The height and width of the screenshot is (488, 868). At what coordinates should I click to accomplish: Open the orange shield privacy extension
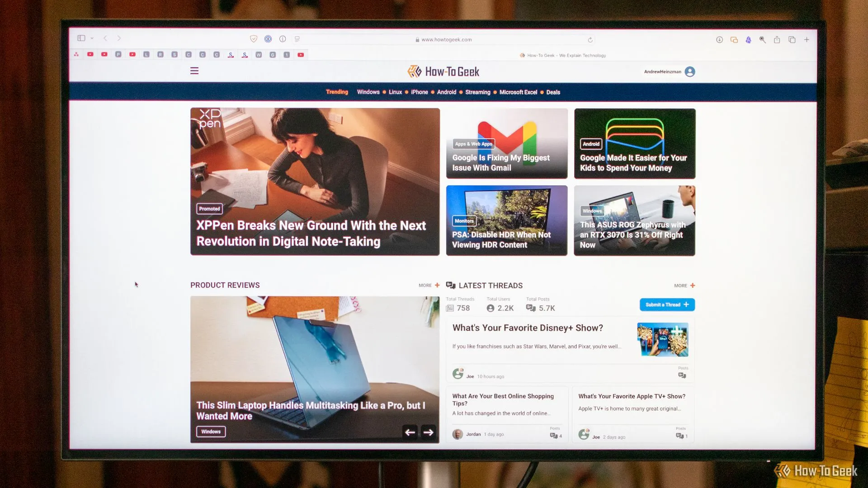point(254,39)
